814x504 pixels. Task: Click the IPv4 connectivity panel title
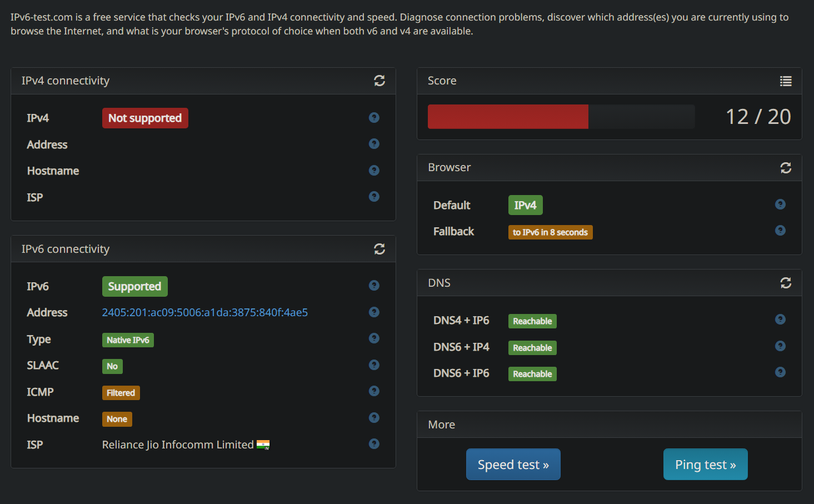66,81
